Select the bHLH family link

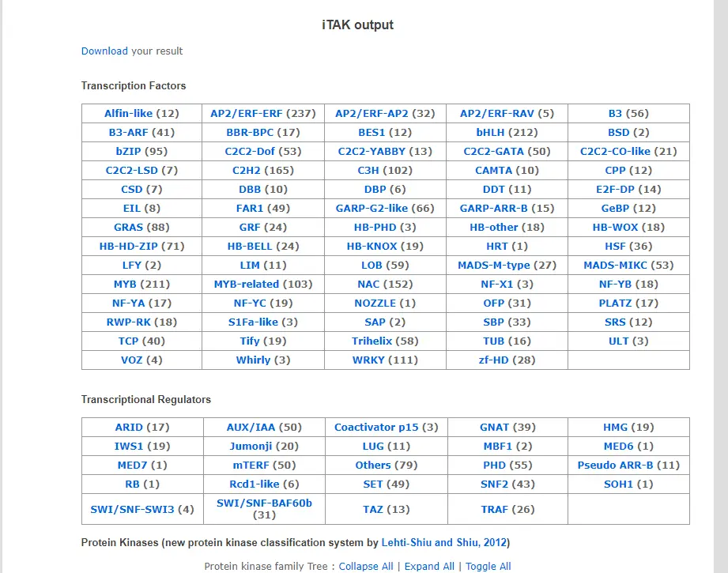click(x=490, y=132)
